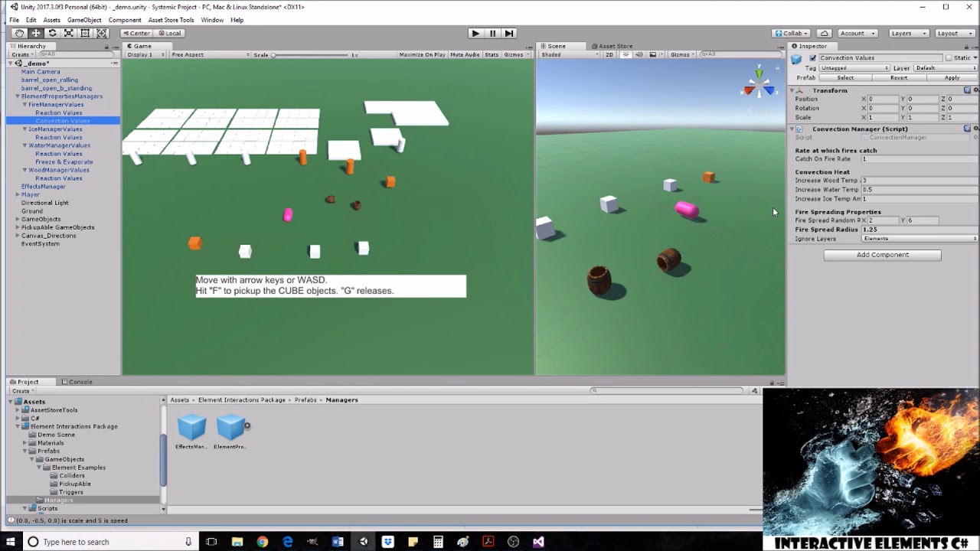
Task: Open the Layer Default dropdown
Action: pyautogui.click(x=946, y=68)
